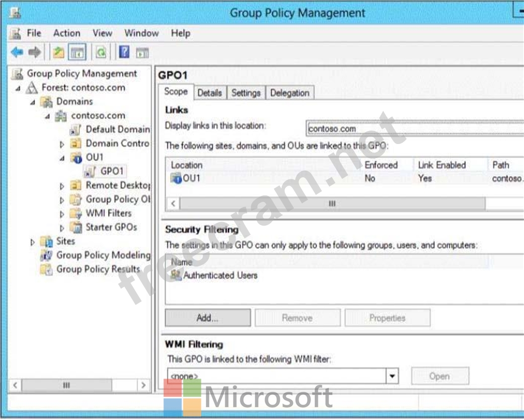The width and height of the screenshot is (524, 420).
Task: Click the GPO1 link icon in tree
Action: click(90, 172)
